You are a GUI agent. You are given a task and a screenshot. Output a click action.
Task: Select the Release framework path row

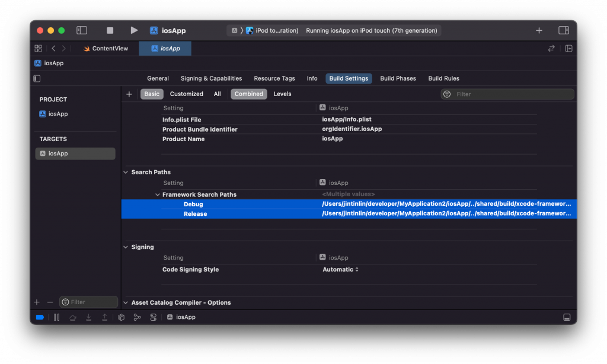tap(349, 214)
